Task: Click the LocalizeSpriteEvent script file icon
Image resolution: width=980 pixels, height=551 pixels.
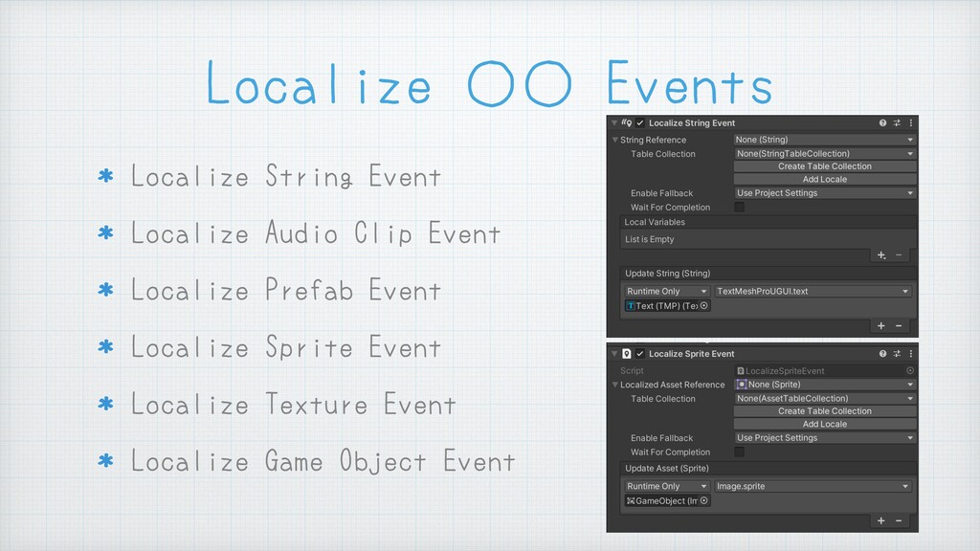Action: [741, 370]
